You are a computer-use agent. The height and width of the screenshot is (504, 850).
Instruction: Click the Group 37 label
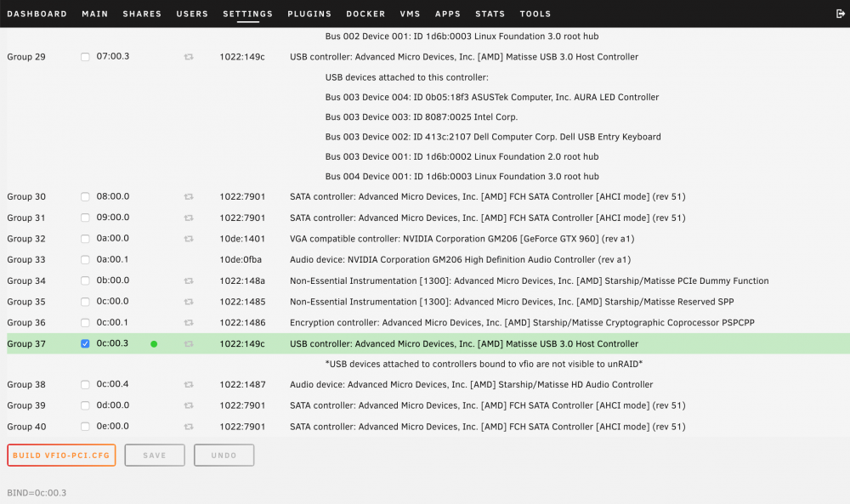pyautogui.click(x=26, y=344)
